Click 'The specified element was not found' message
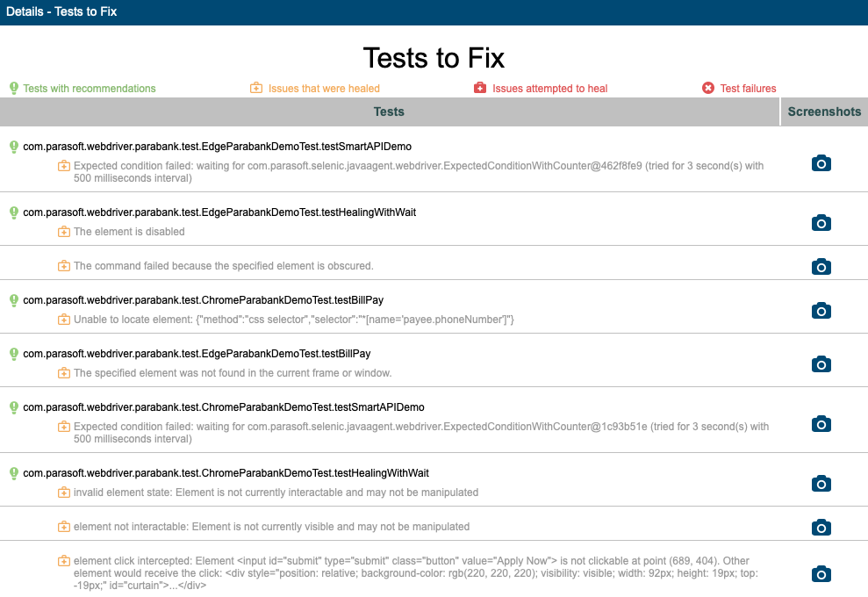 pyautogui.click(x=233, y=373)
